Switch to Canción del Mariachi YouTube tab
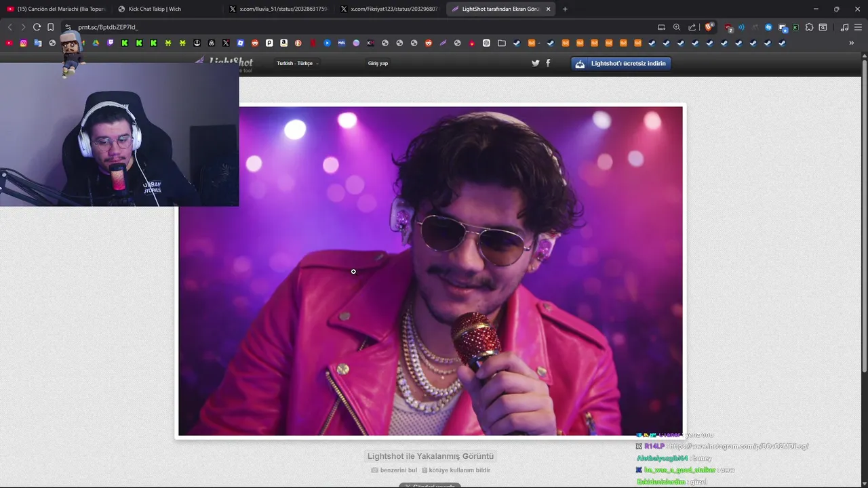Image resolution: width=868 pixels, height=488 pixels. [x=56, y=9]
